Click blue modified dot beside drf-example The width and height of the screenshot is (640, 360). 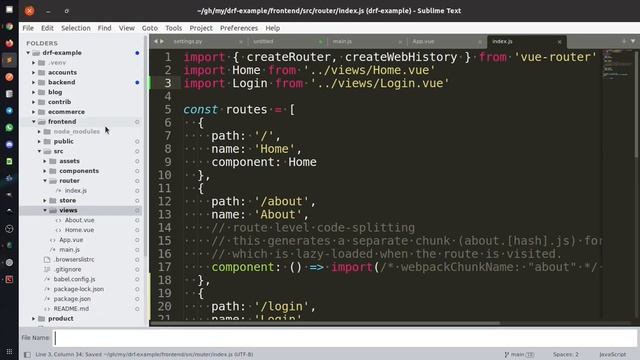[x=137, y=53]
